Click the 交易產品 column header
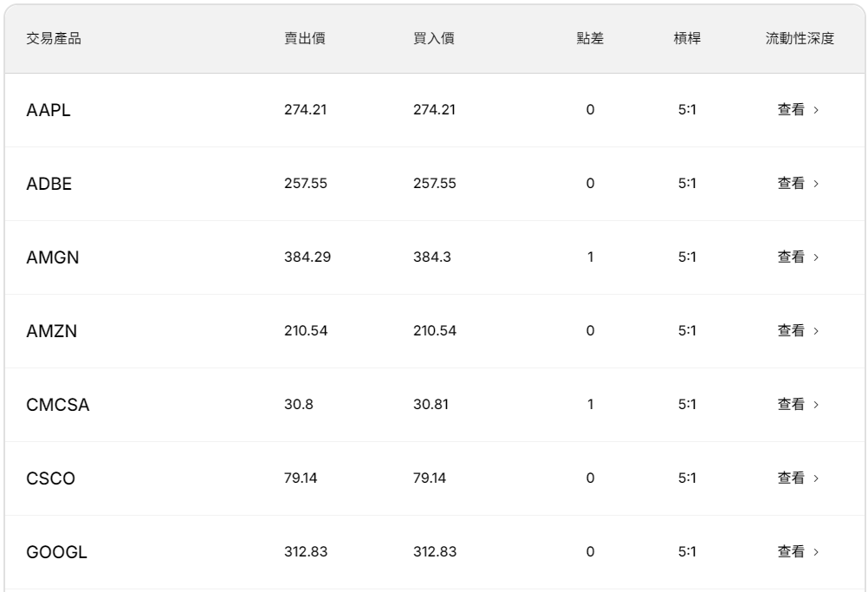Screen dimensions: 868x592 [54, 39]
